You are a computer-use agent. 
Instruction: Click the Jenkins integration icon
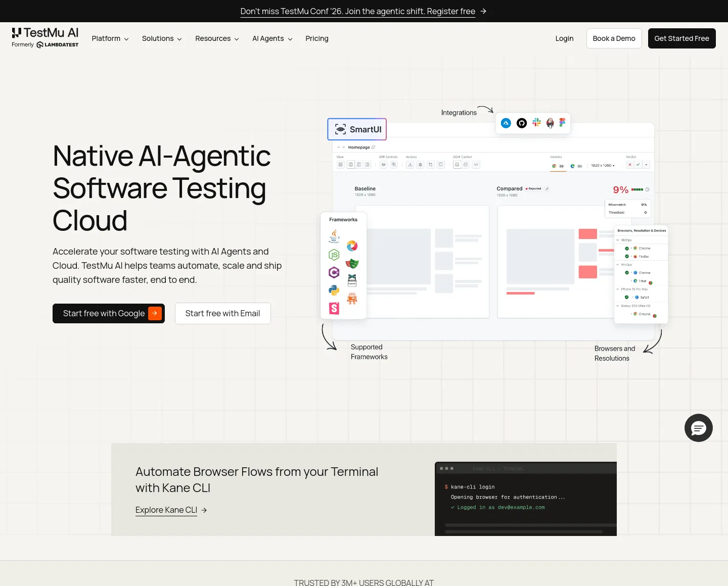(x=550, y=123)
